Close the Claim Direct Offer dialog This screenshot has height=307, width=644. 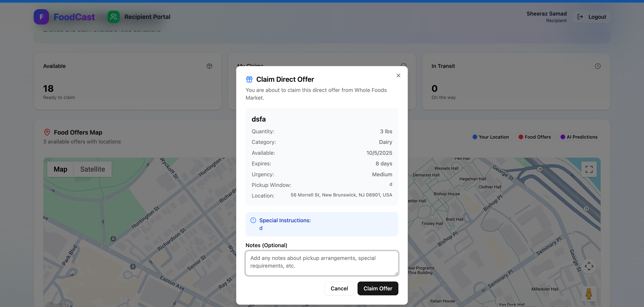tap(398, 76)
